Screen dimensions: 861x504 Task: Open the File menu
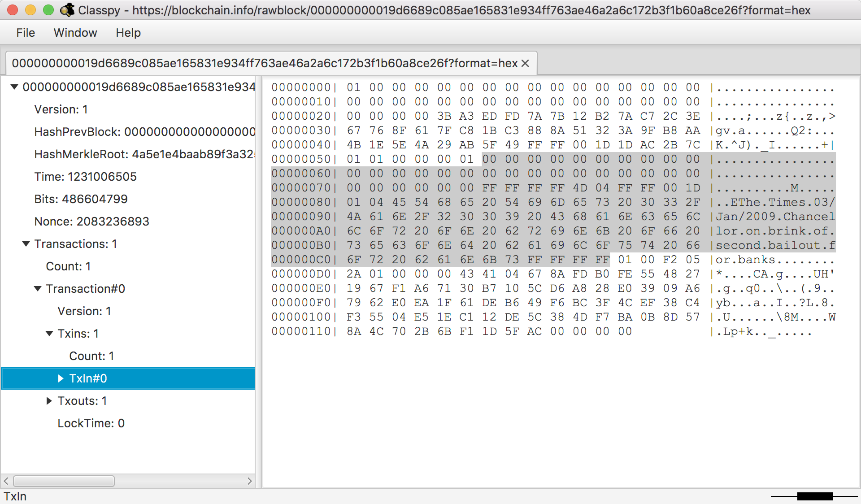coord(26,33)
